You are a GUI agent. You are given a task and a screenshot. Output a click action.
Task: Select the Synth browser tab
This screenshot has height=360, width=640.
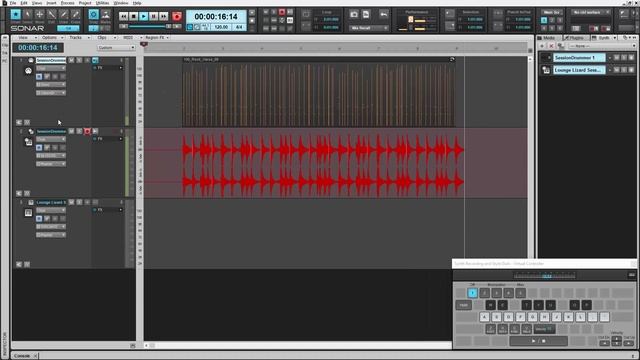click(603, 38)
